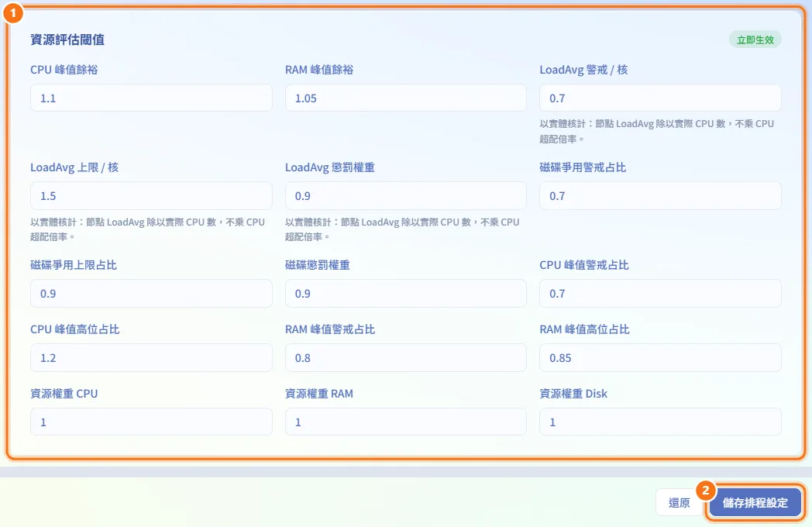Click the orange step 2 marker
Screen dimensions: 812x527
705,491
